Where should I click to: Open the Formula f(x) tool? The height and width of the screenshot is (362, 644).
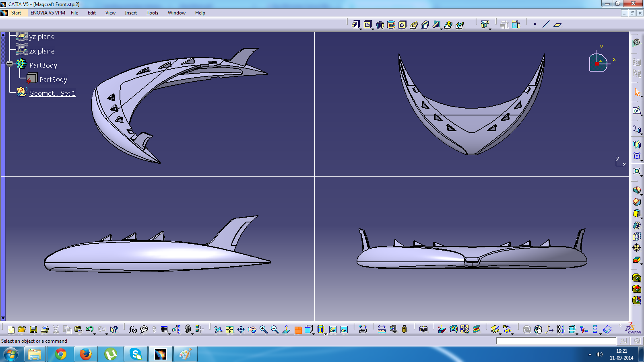132,329
